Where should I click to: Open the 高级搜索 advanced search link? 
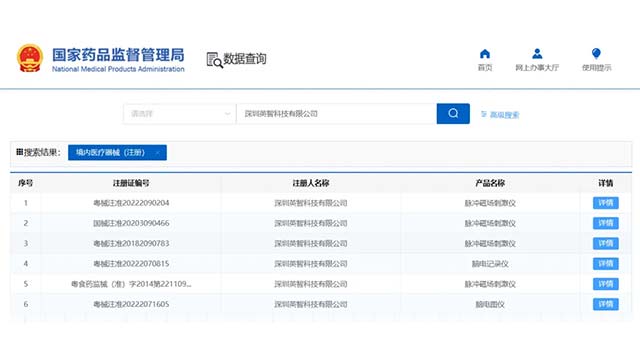tap(504, 115)
